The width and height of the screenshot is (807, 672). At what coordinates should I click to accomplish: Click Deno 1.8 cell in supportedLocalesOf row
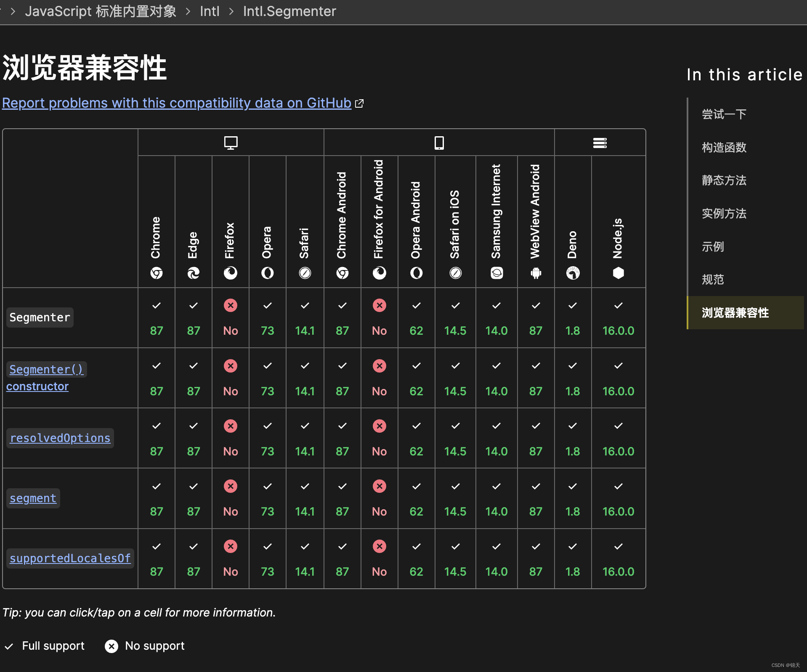[573, 559]
